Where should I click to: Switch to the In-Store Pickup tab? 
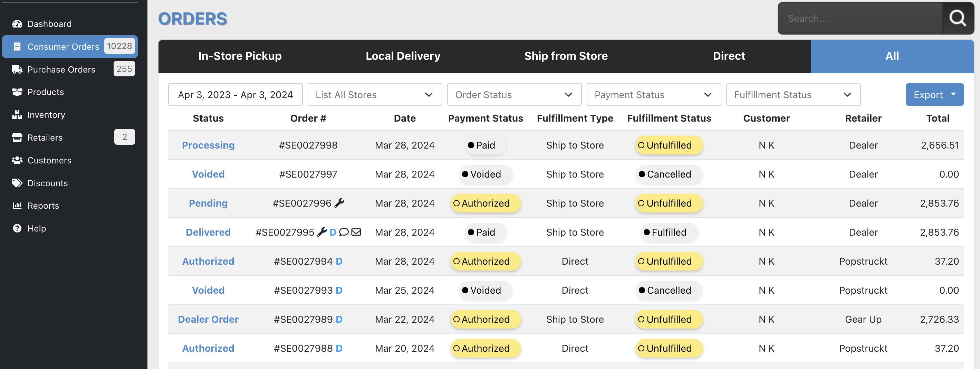pyautogui.click(x=240, y=56)
